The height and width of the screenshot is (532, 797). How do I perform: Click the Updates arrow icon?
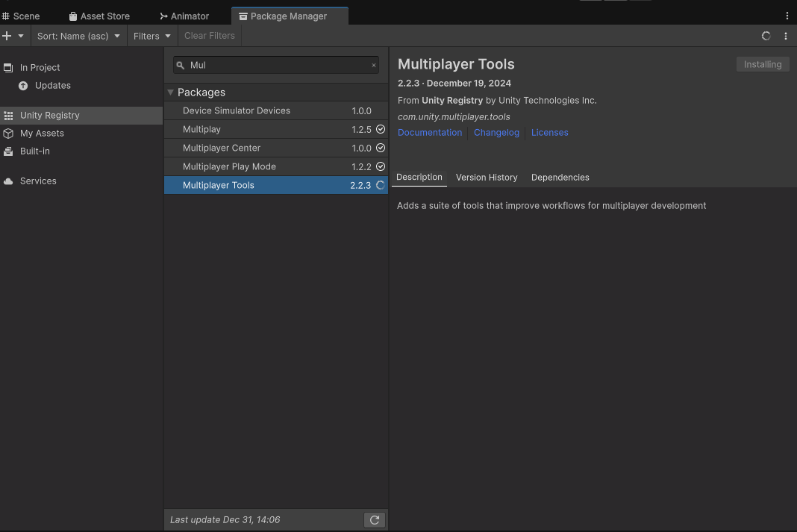click(23, 86)
